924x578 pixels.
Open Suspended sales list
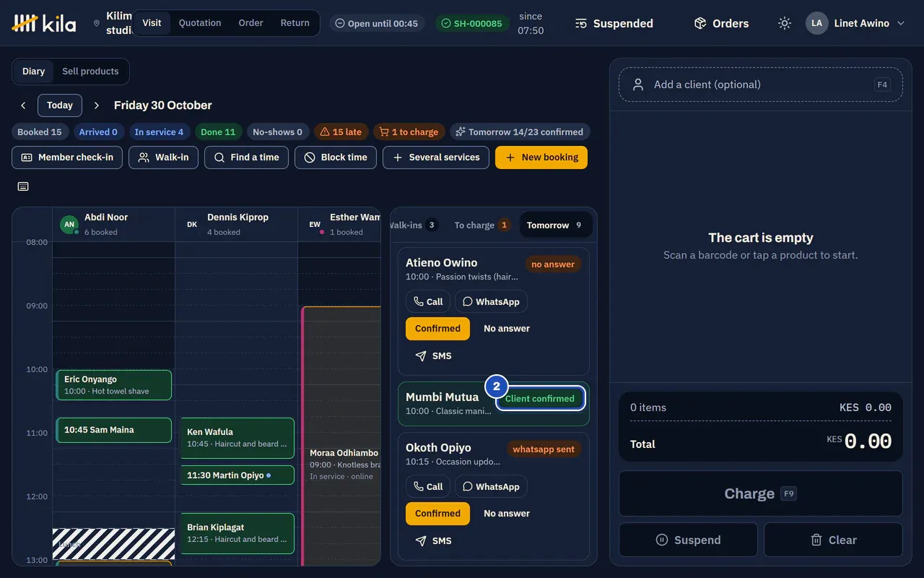(614, 23)
